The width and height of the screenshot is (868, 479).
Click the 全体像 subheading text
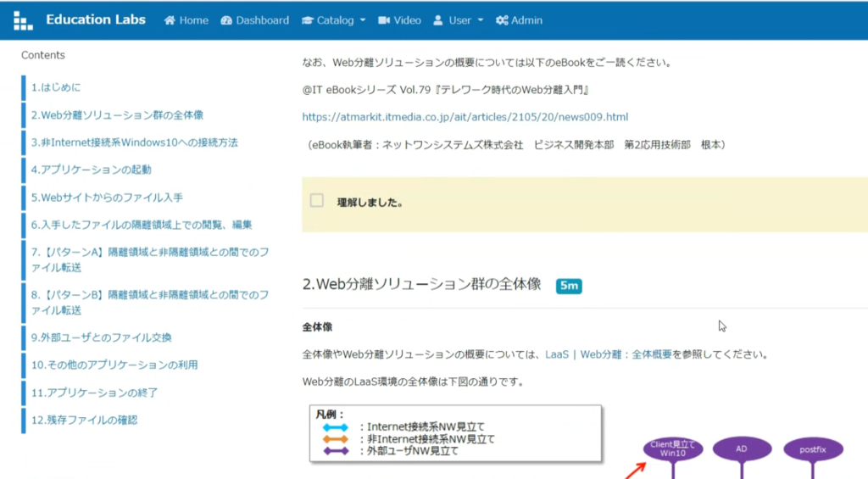pos(317,327)
